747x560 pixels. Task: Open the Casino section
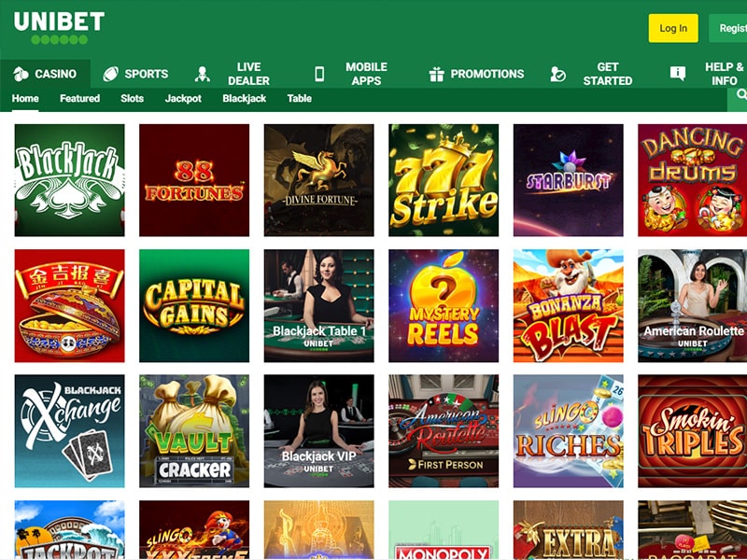point(45,74)
